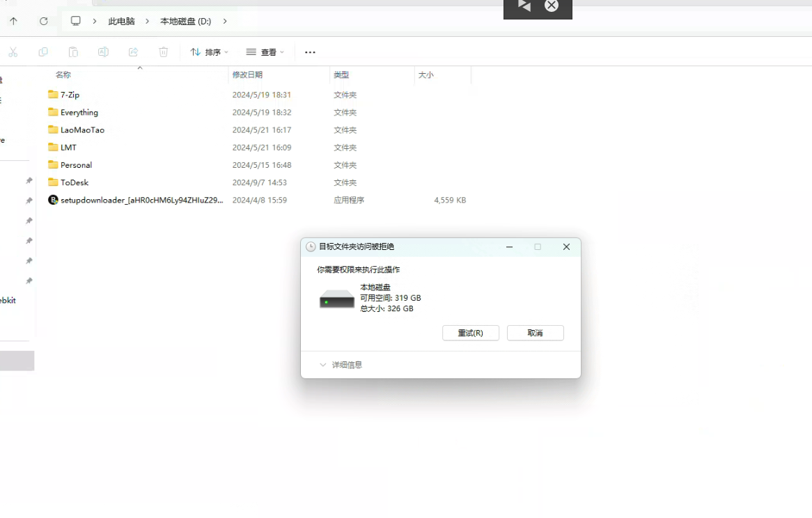
Task: Sort by the 名称 column header
Action: (63, 75)
